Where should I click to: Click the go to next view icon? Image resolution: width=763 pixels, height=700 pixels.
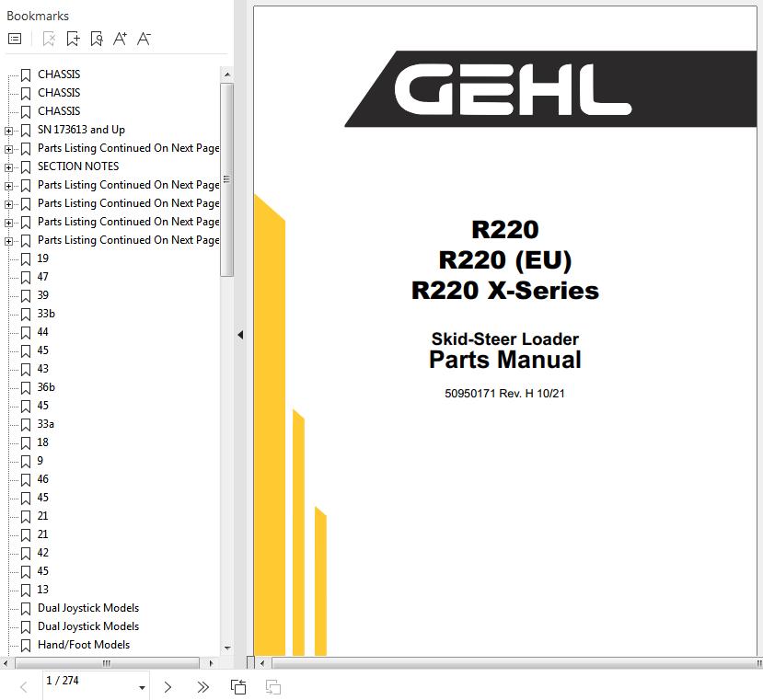[x=273, y=687]
